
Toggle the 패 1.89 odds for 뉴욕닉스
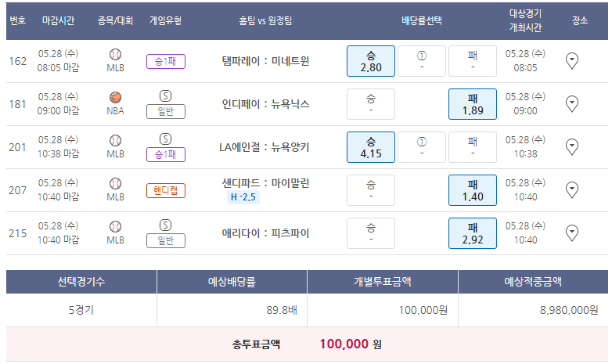coord(473,104)
